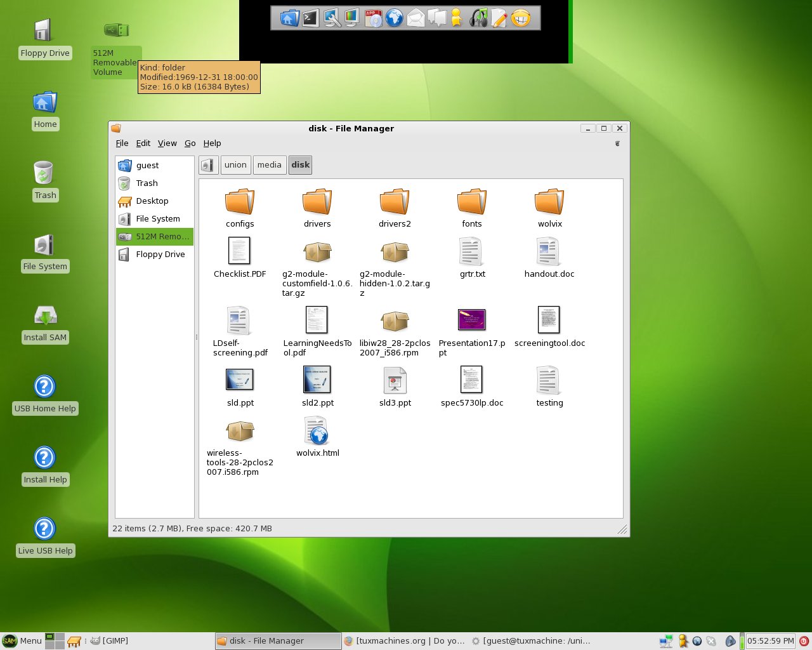Select the Presentation17.ppt file thumbnail
The width and height of the screenshot is (812, 650).
tap(471, 320)
